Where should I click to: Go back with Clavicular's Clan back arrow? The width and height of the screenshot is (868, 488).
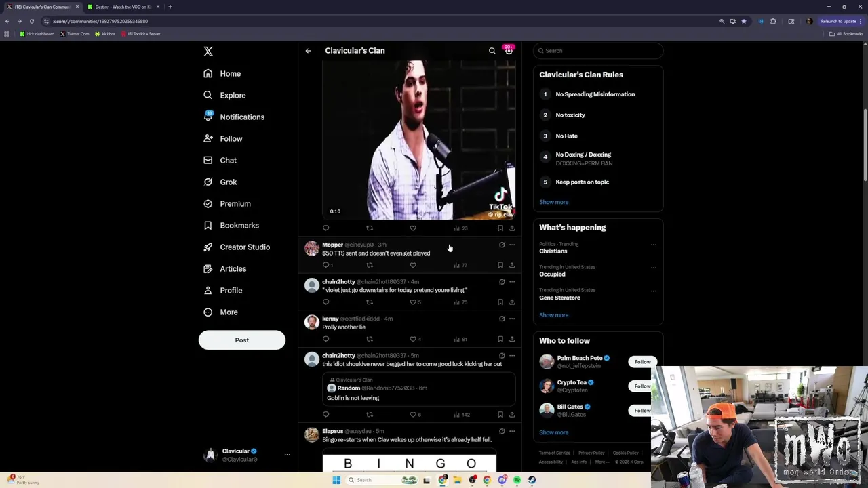click(308, 51)
